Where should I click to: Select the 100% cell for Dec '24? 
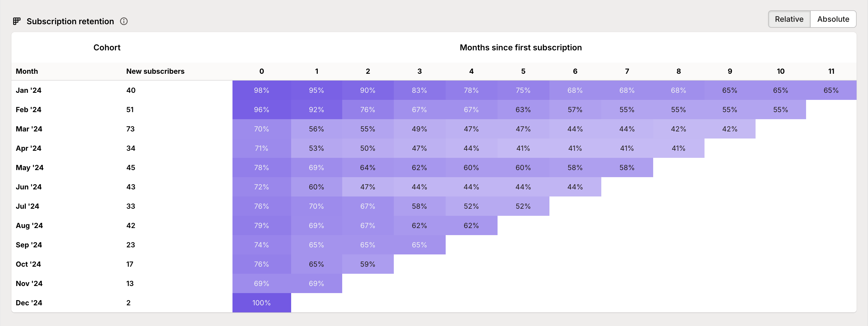pyautogui.click(x=262, y=303)
